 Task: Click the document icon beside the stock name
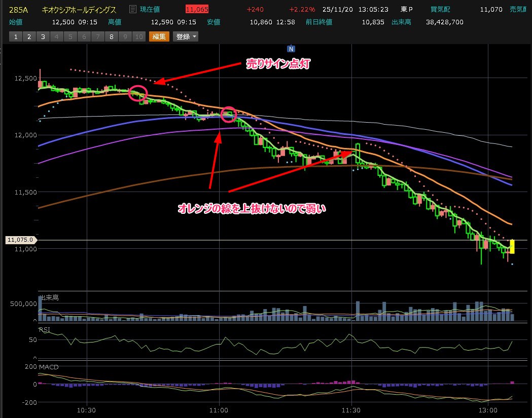tap(133, 9)
